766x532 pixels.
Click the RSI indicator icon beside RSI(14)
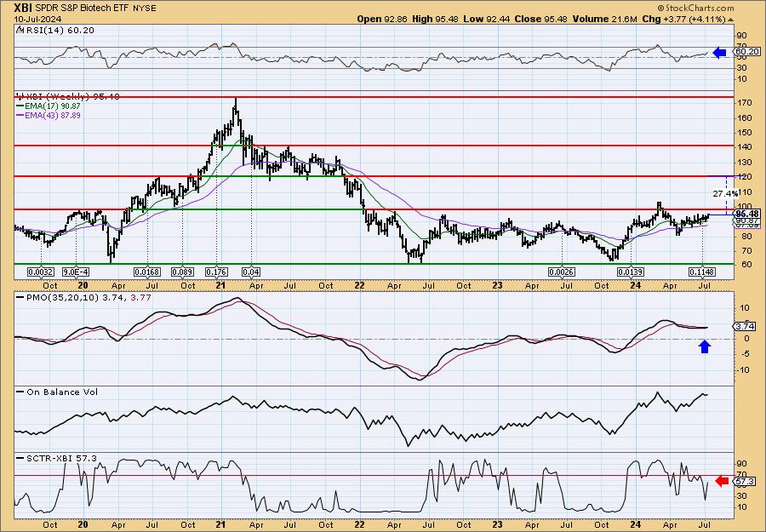(x=20, y=29)
